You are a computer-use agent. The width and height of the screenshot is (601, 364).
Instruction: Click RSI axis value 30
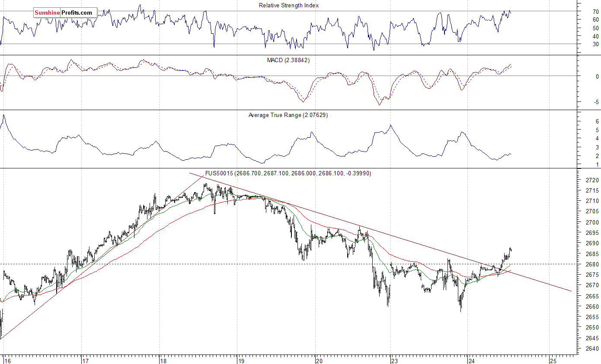(x=596, y=44)
